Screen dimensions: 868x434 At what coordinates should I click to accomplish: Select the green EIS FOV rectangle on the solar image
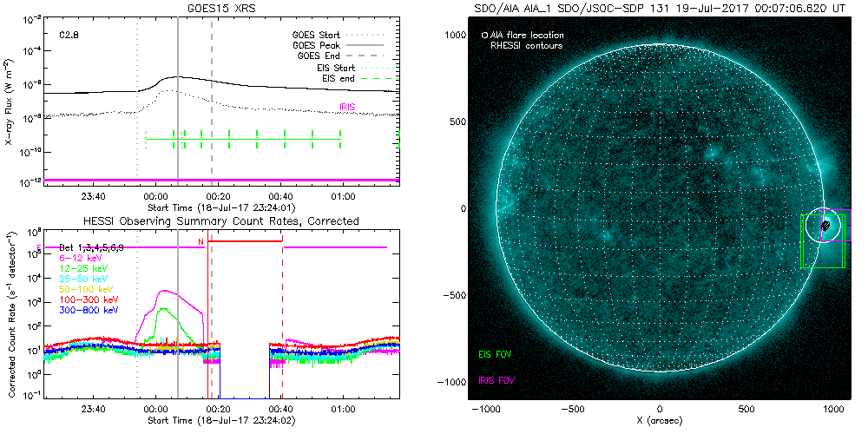pos(801,252)
